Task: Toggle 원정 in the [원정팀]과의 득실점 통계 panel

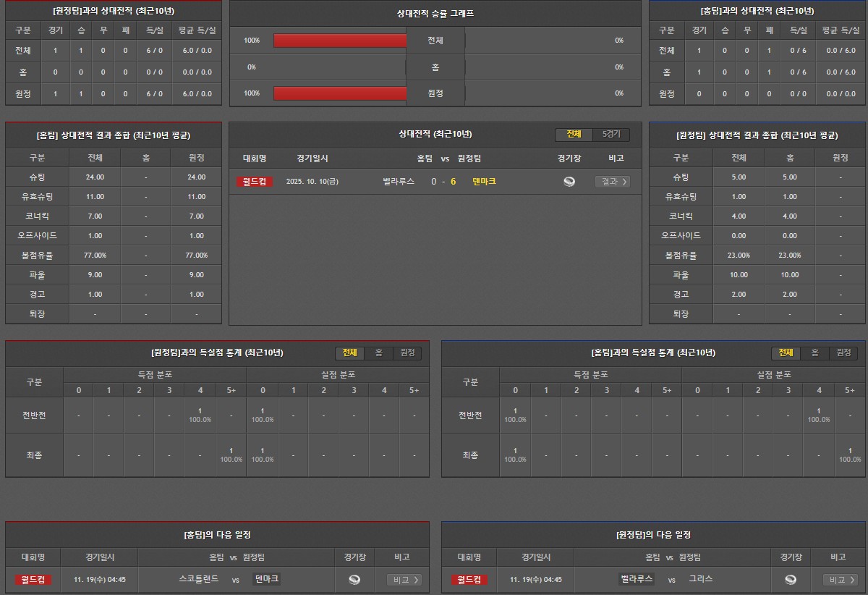Action: coord(407,353)
